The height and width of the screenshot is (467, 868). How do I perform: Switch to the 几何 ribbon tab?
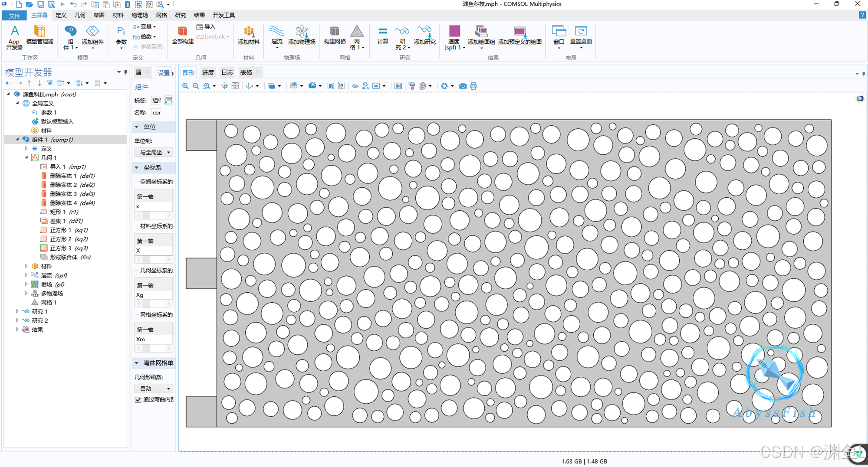tap(80, 15)
